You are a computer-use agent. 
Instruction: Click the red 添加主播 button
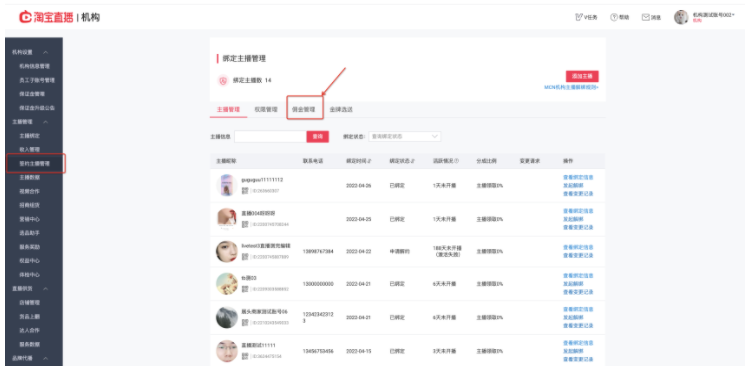582,76
